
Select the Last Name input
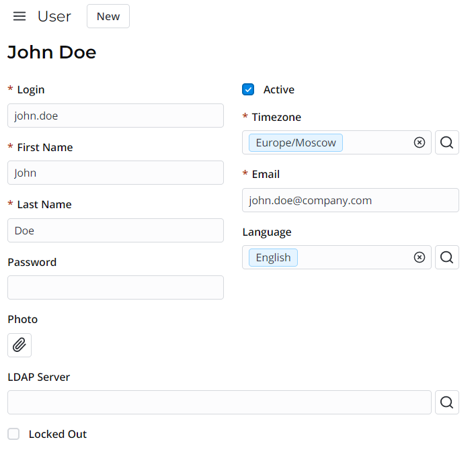coord(116,230)
